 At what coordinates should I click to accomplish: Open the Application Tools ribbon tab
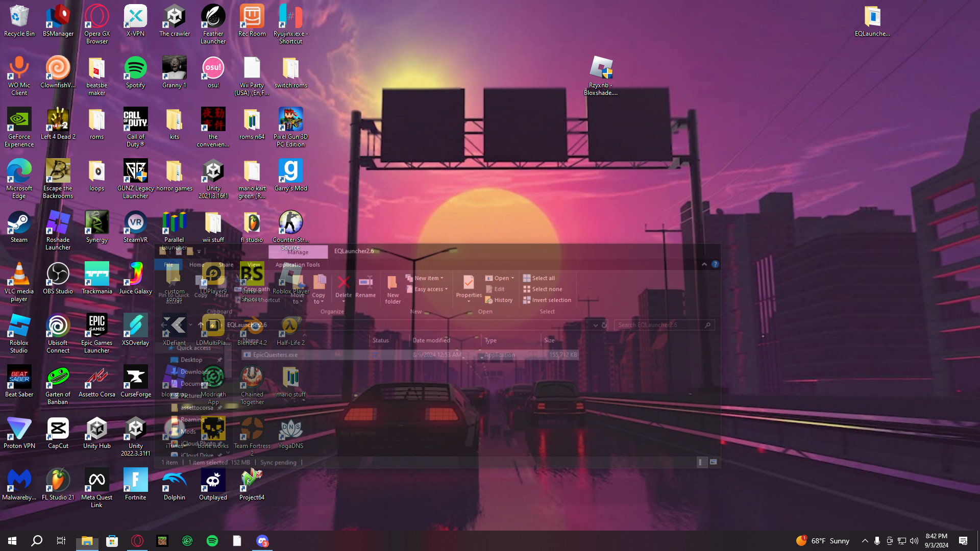(298, 265)
